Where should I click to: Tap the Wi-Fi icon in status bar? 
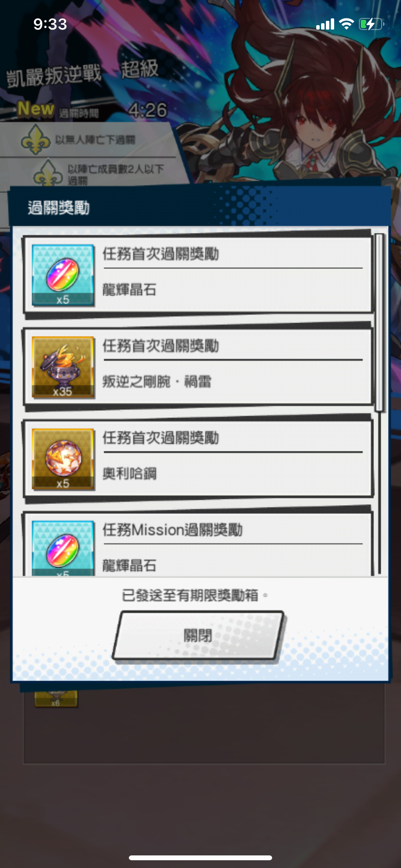click(x=346, y=24)
